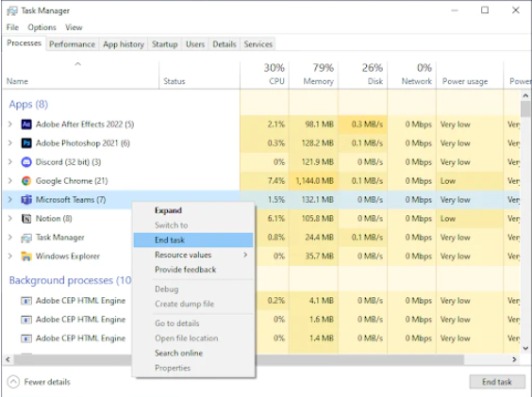Click the 0.3 MB/s disk cell
This screenshot has width=532, height=397.
coord(363,124)
